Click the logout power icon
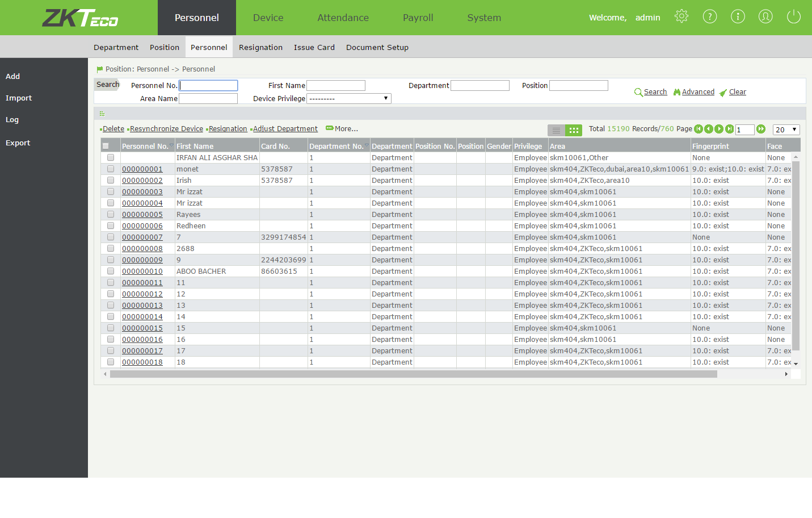 pos(793,17)
